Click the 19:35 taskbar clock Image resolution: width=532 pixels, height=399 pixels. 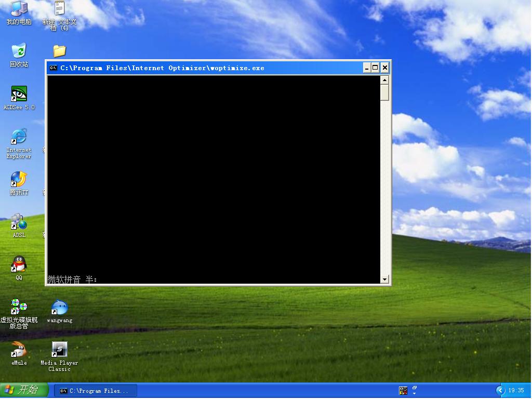pyautogui.click(x=516, y=391)
